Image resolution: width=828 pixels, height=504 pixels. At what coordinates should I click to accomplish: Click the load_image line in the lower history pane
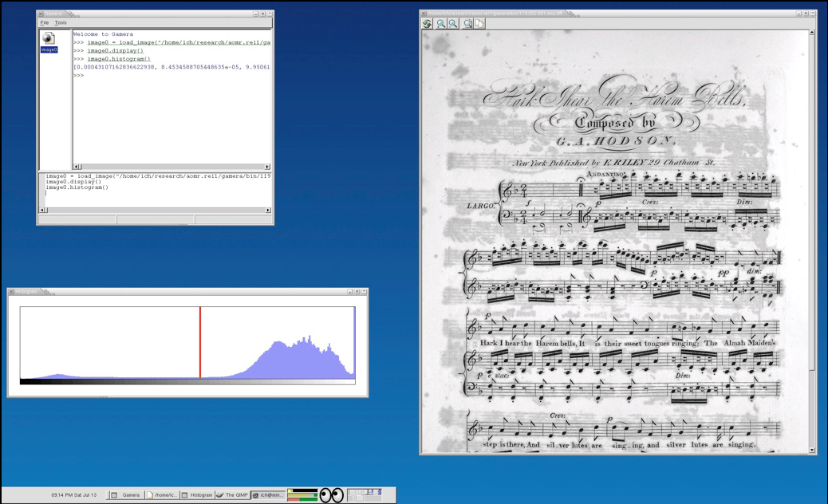[x=158, y=175]
